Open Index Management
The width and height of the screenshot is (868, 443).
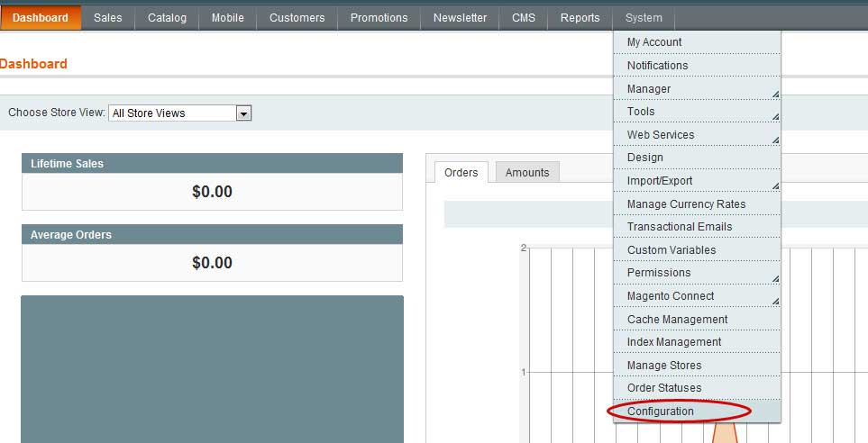click(697, 342)
